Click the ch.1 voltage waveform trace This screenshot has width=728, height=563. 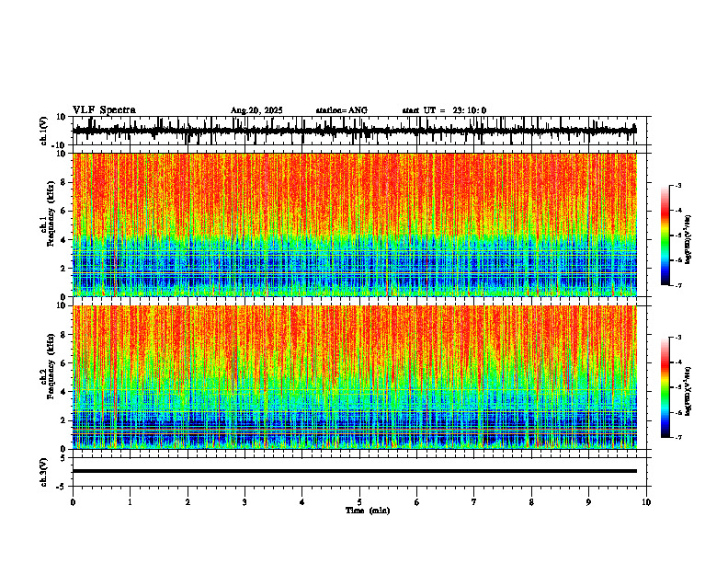(x=354, y=131)
